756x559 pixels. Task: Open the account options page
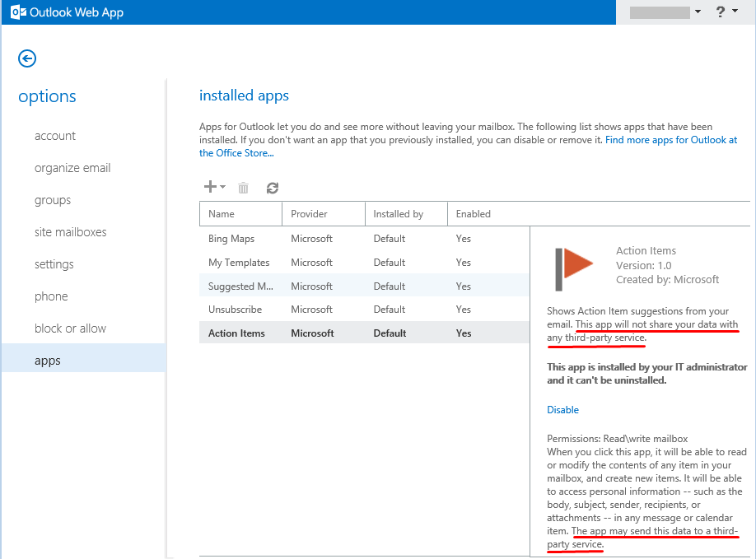55,136
